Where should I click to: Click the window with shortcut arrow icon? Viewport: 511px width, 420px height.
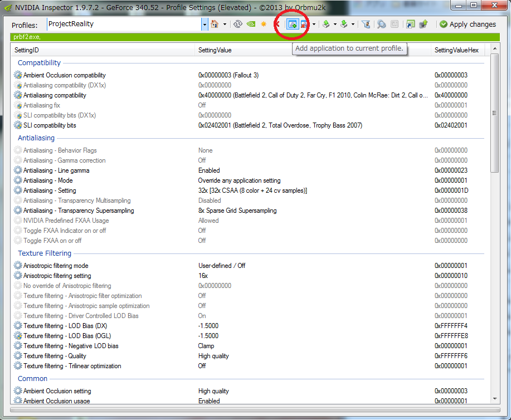[x=411, y=25]
